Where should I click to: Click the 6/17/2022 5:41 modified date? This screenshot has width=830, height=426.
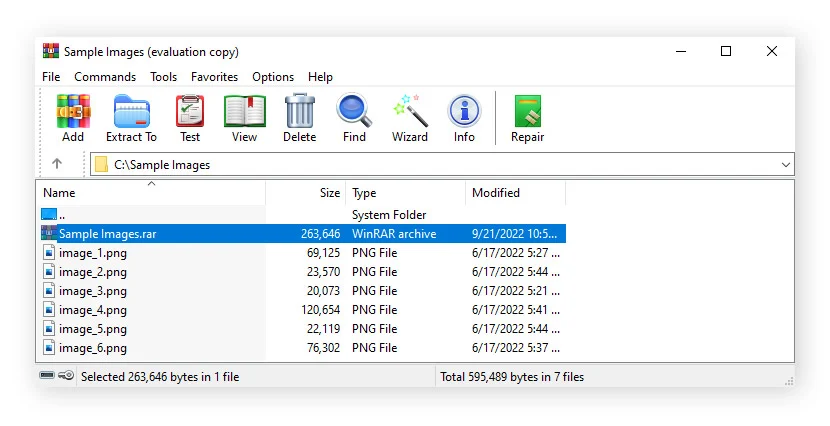pyautogui.click(x=516, y=310)
